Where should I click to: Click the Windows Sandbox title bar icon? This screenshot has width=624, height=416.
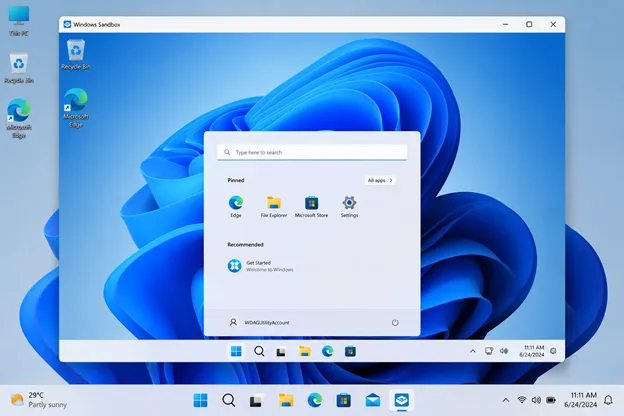click(x=67, y=24)
